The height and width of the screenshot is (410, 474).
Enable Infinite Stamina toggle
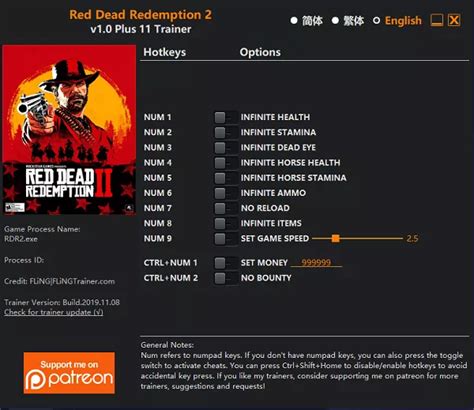pos(225,132)
